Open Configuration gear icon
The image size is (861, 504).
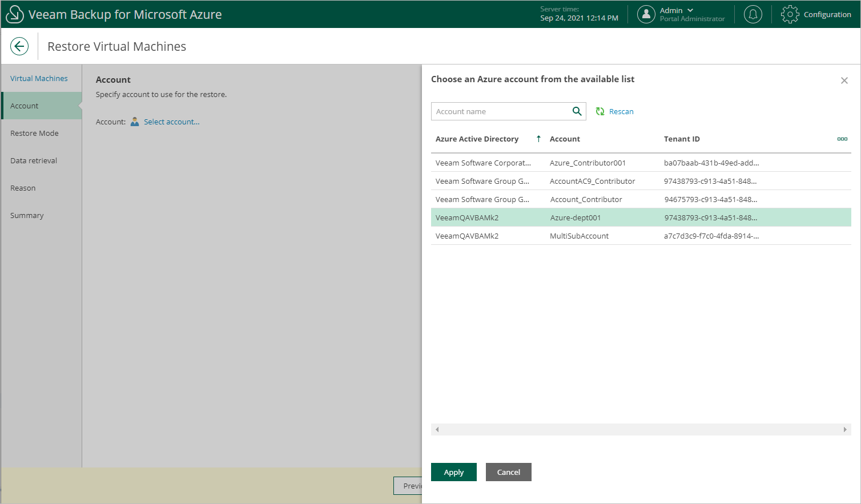pyautogui.click(x=790, y=14)
